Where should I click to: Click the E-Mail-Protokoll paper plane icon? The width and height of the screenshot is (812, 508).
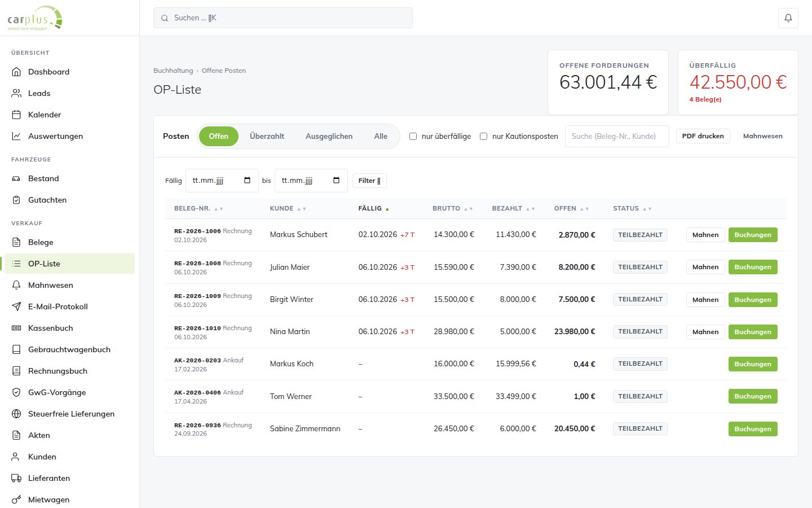coord(16,306)
